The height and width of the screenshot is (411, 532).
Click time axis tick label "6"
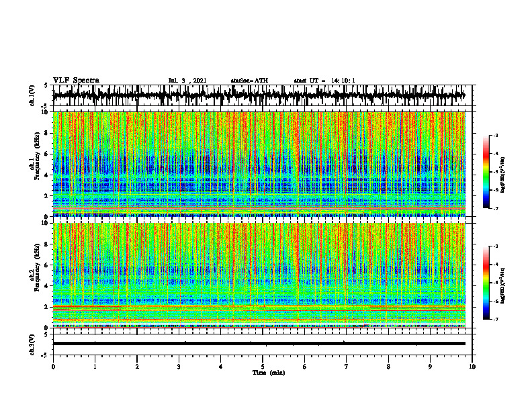coord(305,367)
